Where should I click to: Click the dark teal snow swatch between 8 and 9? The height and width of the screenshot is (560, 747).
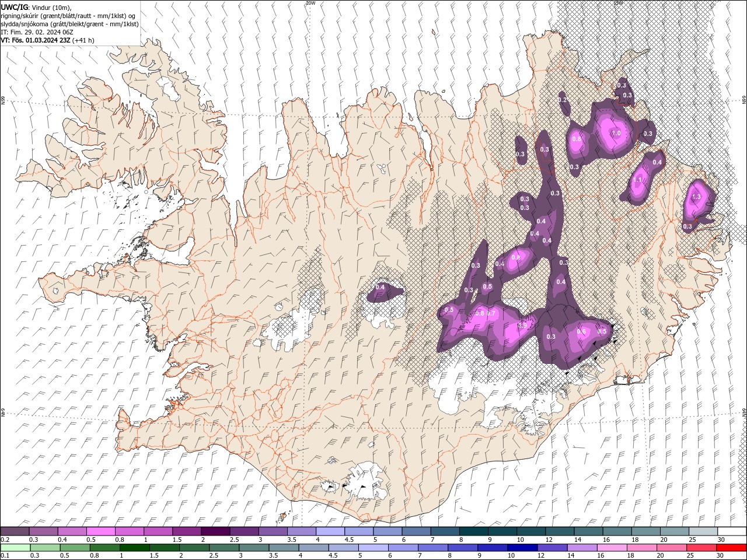coord(473,531)
